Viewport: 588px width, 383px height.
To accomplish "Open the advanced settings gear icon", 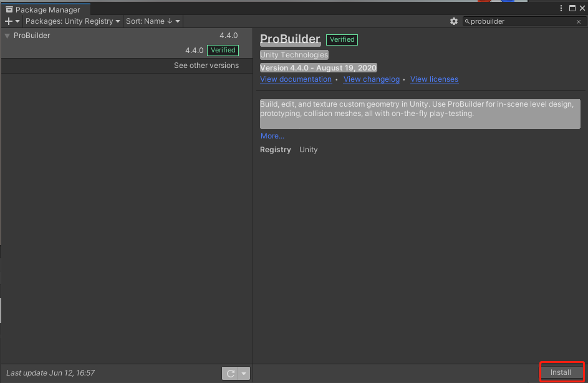I will [x=454, y=21].
